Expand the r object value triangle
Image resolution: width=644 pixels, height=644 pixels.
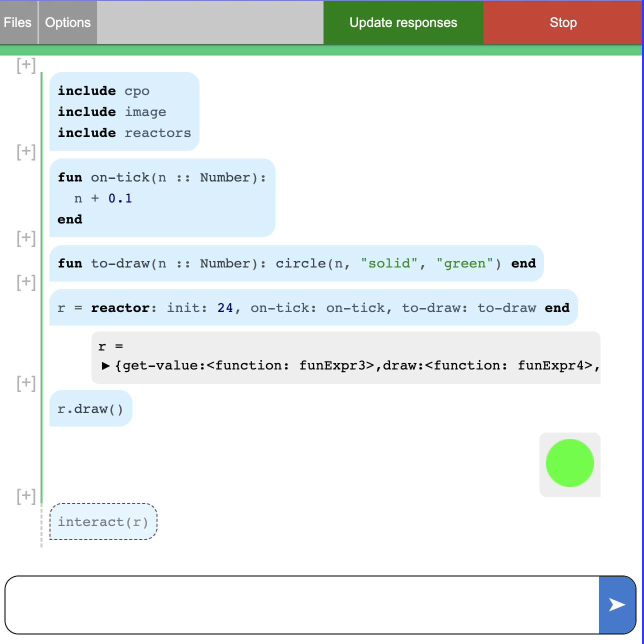pyautogui.click(x=105, y=365)
